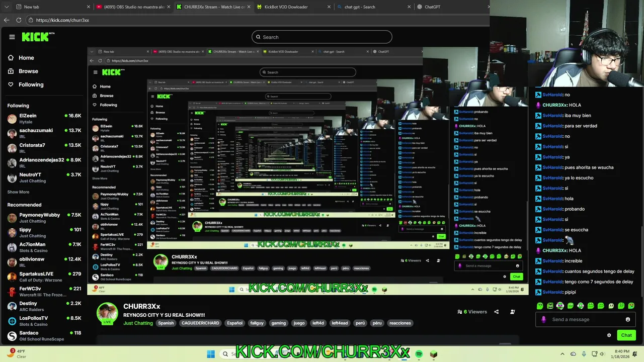Click PaymoneyWubby avatar in Recommended sidebar

coord(12,218)
